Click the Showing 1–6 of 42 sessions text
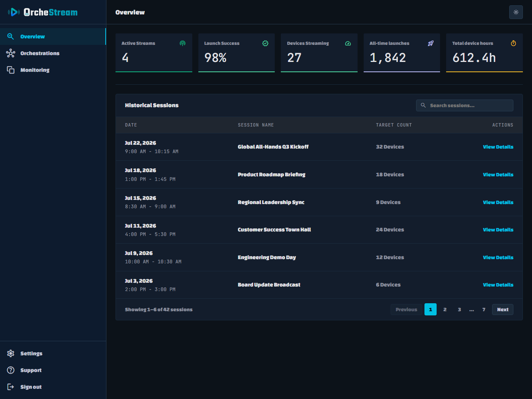This screenshot has width=532, height=399. pyautogui.click(x=159, y=310)
